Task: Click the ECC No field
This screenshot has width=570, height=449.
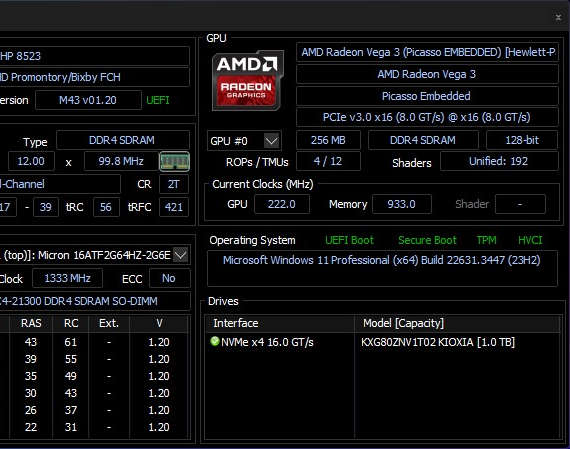Action: click(169, 278)
